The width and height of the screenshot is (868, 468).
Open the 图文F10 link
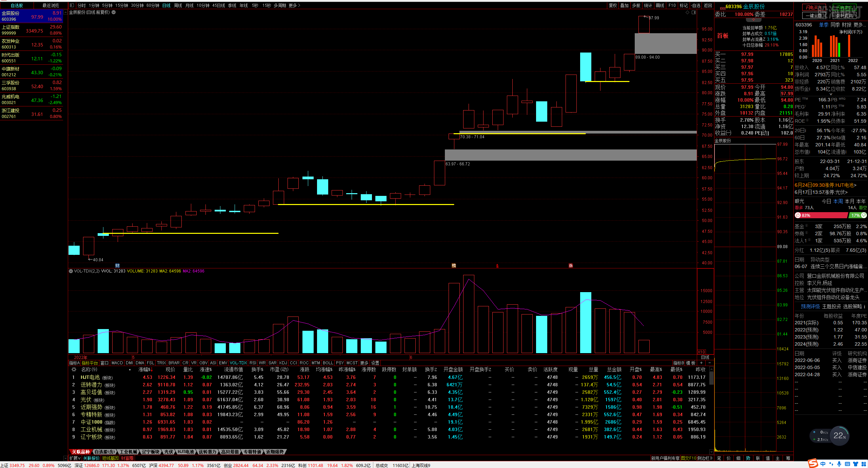pyautogui.click(x=688, y=458)
